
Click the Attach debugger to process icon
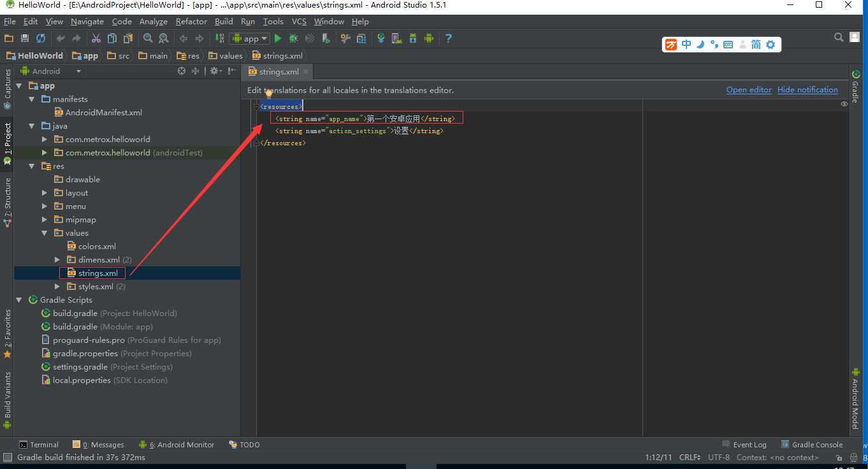coord(326,38)
